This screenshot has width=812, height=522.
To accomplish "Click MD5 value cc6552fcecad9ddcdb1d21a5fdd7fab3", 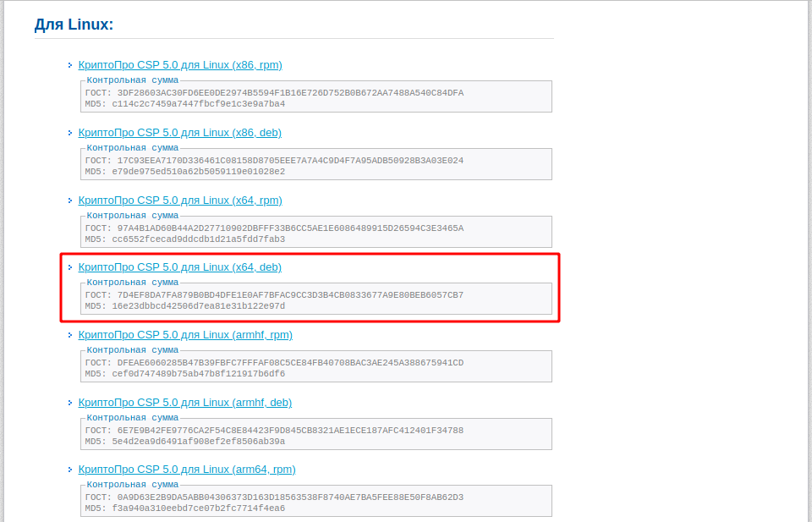I will click(x=198, y=239).
